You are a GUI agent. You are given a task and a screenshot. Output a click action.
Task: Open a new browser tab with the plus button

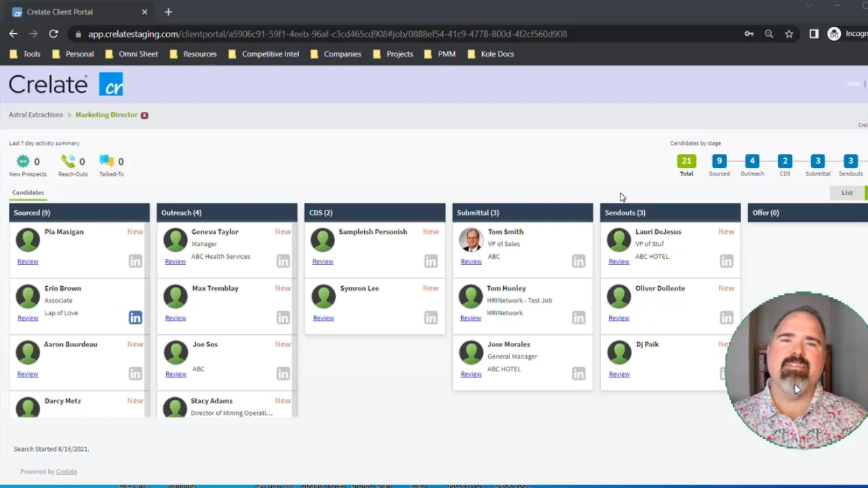[x=168, y=12]
